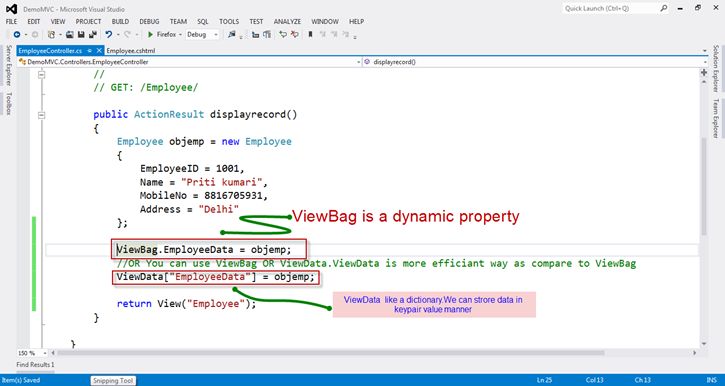The height and width of the screenshot is (386, 725).
Task: Open the active files list dropdown arrow
Action: [x=705, y=51]
